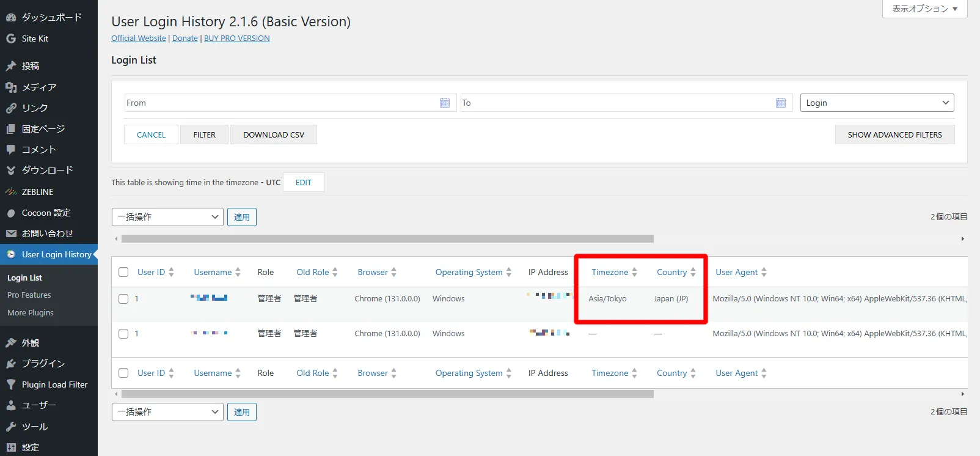
Task: Click the ダッシュボード gauge icon in sidebar
Action: pyautogui.click(x=11, y=18)
